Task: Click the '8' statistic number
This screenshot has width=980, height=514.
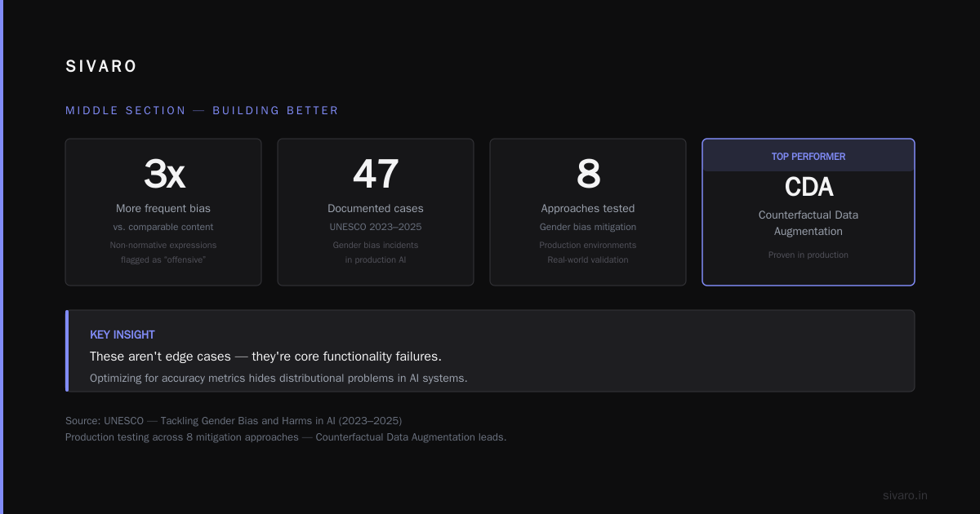Action: [x=588, y=174]
